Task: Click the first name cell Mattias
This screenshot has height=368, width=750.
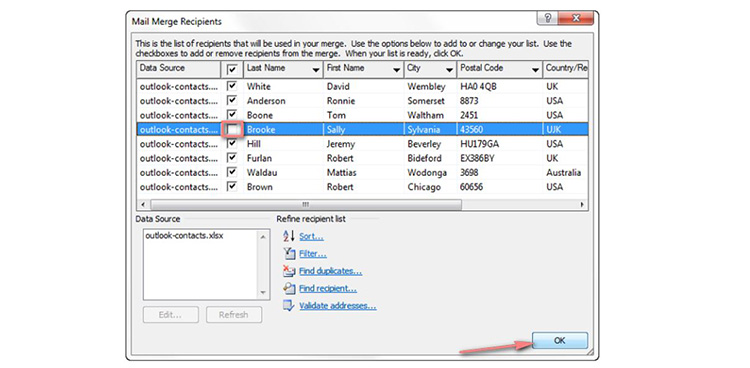Action: [364, 173]
